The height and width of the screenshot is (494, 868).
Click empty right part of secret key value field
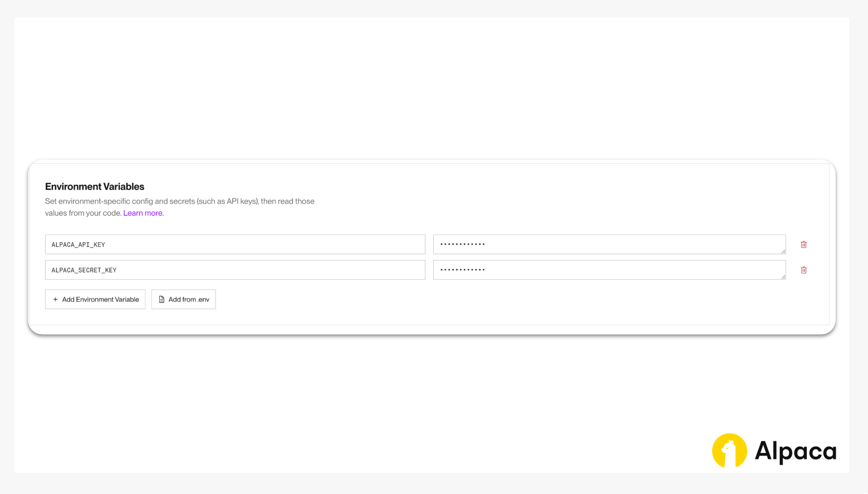coord(671,270)
